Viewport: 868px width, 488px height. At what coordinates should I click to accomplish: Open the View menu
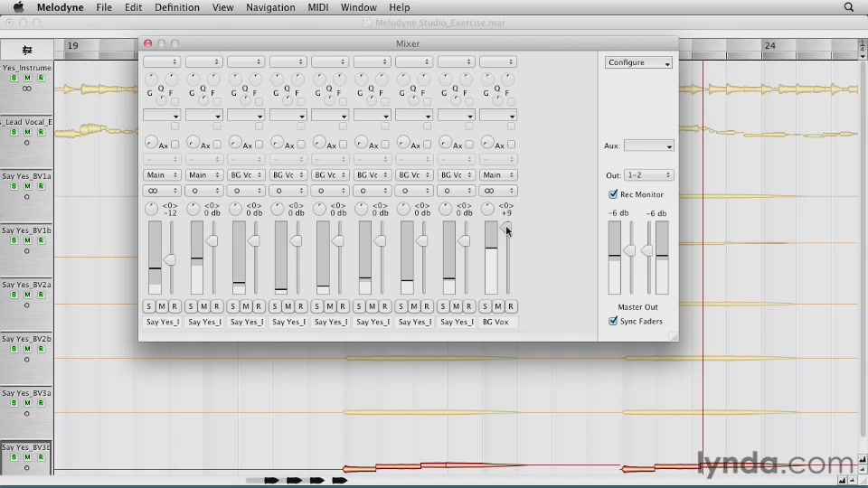point(222,7)
